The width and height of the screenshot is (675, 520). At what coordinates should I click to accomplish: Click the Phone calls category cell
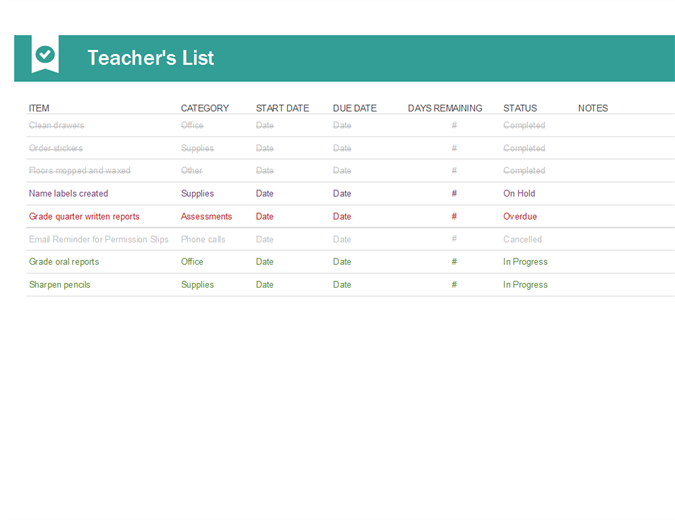(203, 239)
